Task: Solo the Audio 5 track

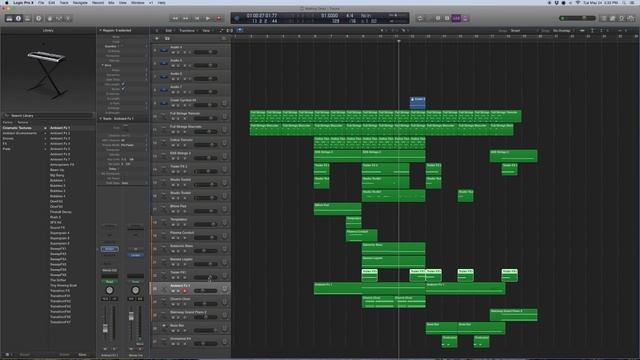Action: (x=178, y=65)
